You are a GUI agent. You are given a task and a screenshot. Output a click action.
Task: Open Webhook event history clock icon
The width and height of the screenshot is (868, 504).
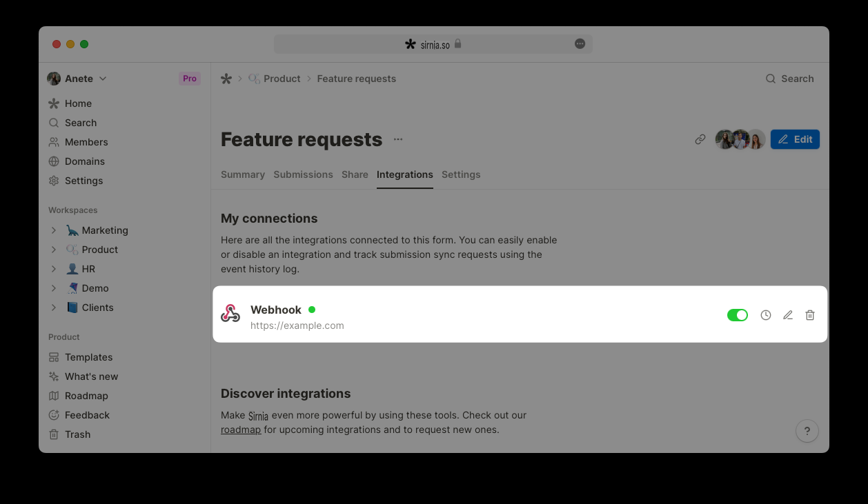pyautogui.click(x=766, y=315)
